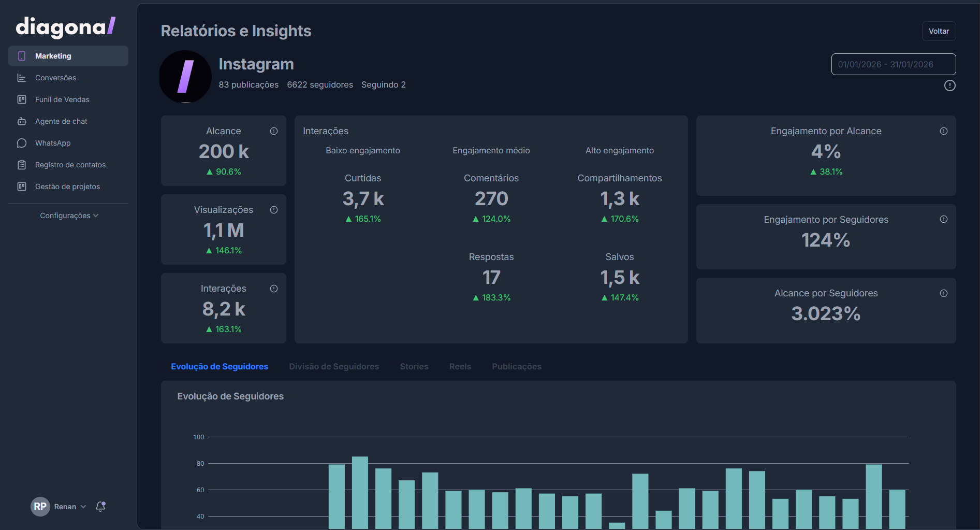Show info for Engajamento por Seguidores
Image resolution: width=980 pixels, height=530 pixels.
click(944, 219)
